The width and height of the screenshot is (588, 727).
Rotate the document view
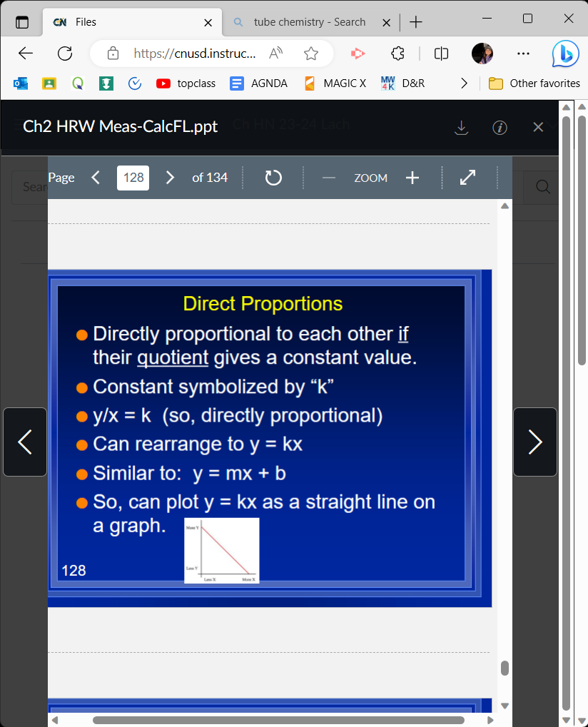click(x=273, y=178)
